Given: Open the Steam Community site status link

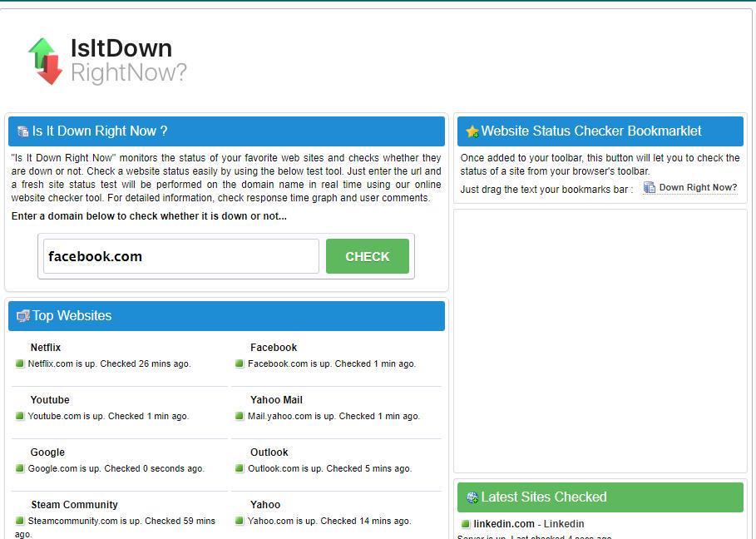Looking at the screenshot, I should coord(74,505).
